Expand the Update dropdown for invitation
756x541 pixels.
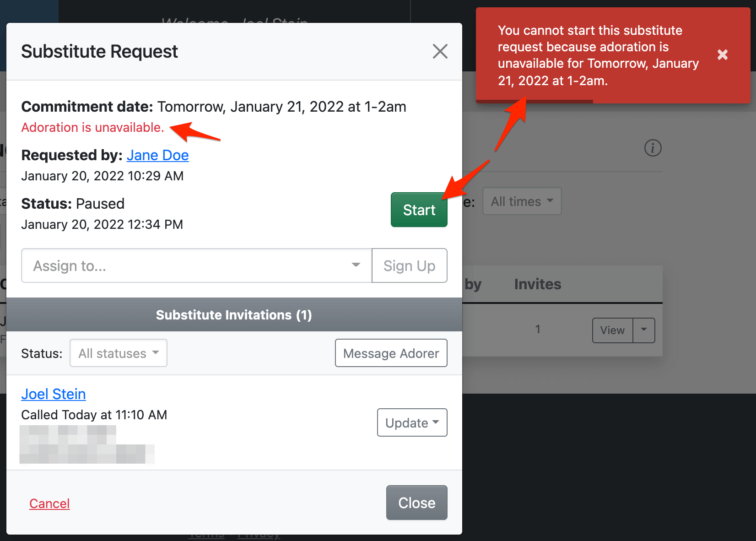pos(412,422)
